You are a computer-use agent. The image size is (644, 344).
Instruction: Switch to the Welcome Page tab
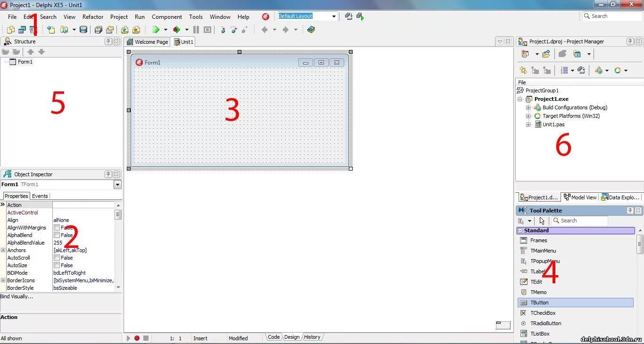click(x=147, y=41)
